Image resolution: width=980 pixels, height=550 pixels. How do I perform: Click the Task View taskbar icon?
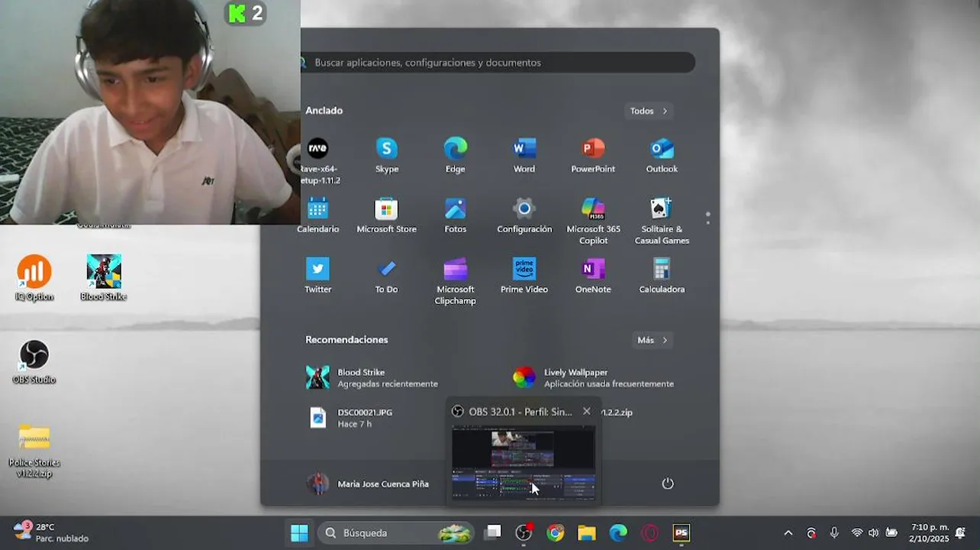493,532
